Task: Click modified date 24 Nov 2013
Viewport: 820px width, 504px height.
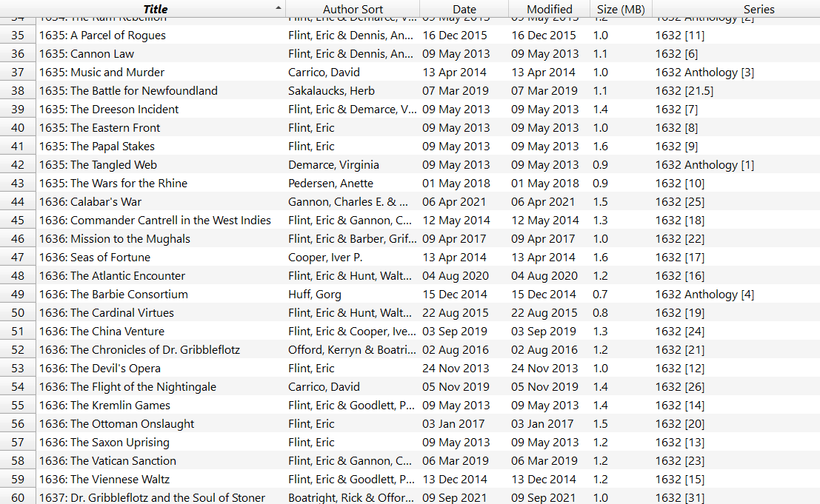Action: pyautogui.click(x=545, y=369)
